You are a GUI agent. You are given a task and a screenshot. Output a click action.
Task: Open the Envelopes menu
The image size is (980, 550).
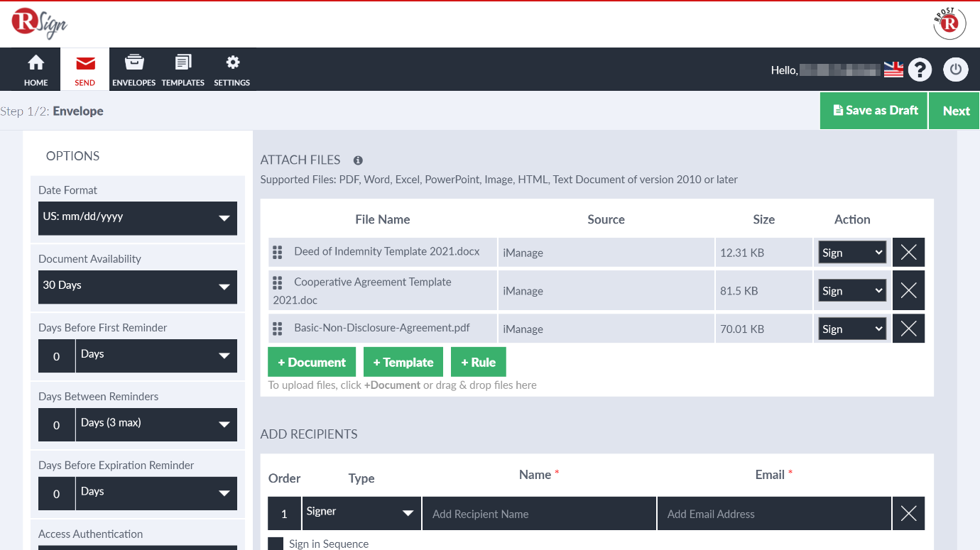point(134,70)
